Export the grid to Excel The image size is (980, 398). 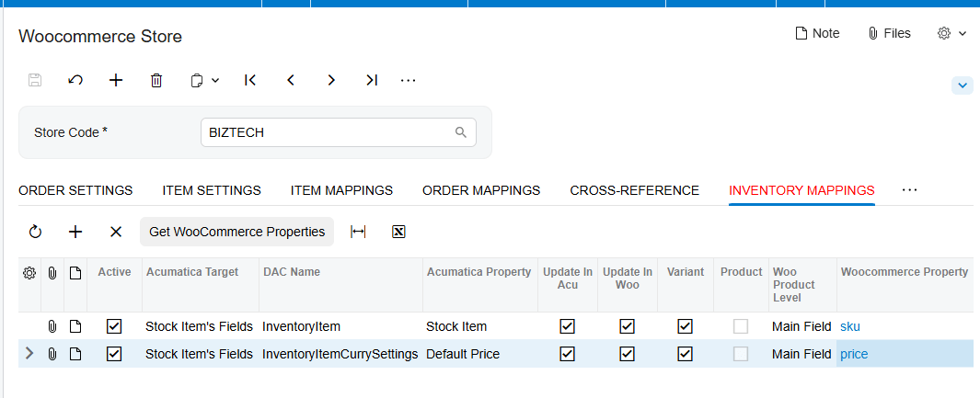pos(398,232)
